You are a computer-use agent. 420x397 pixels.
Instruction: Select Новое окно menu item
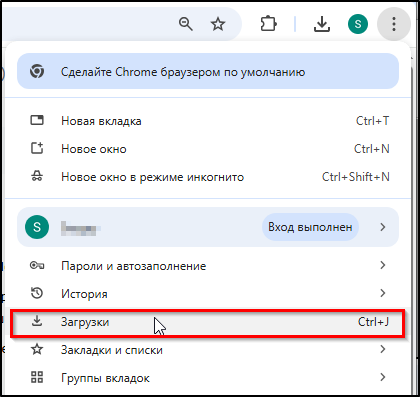tap(208, 149)
